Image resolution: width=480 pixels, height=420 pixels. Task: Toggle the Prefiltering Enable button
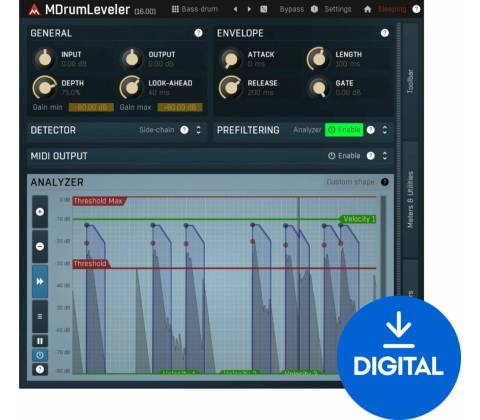[344, 130]
